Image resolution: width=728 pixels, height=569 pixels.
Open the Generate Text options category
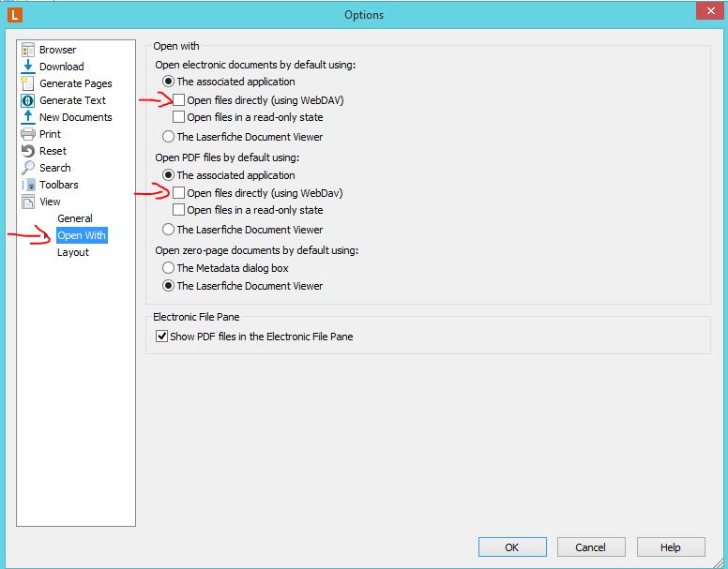tap(72, 100)
